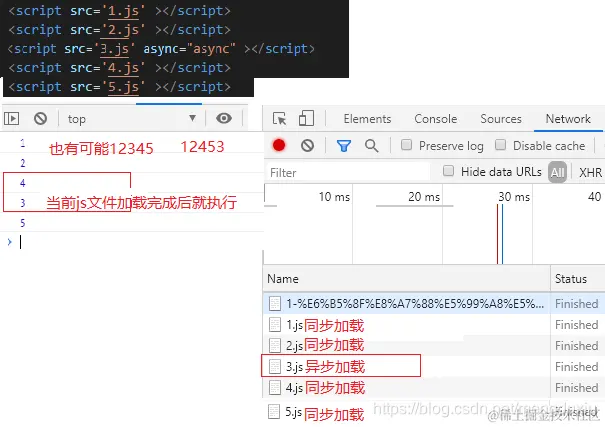This screenshot has width=605, height=427.
Task: Select the 3.js request row
Action: (434, 366)
